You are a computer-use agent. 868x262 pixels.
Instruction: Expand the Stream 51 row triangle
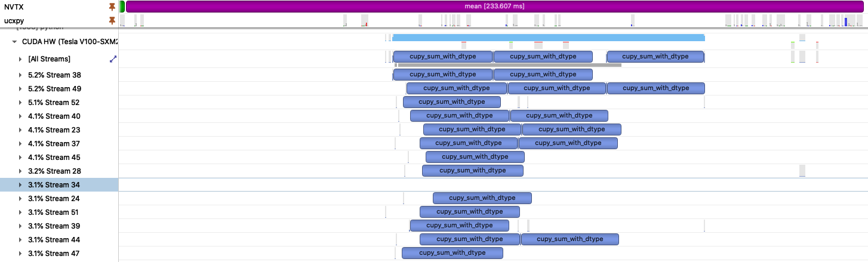(x=20, y=212)
